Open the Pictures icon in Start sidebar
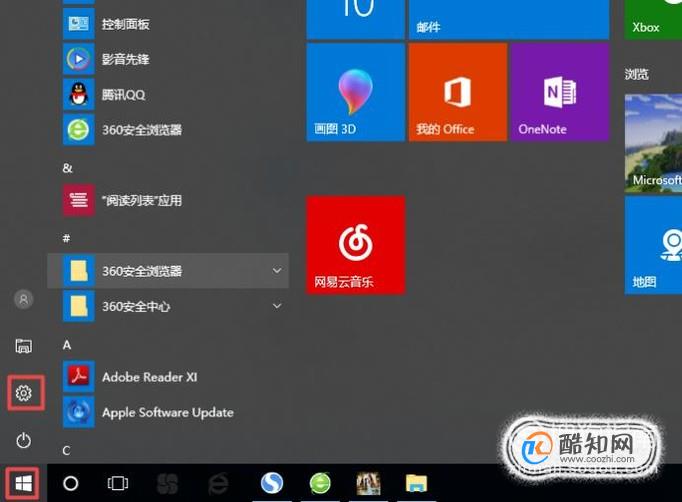Viewport: 682px width, 502px height. tap(23, 346)
